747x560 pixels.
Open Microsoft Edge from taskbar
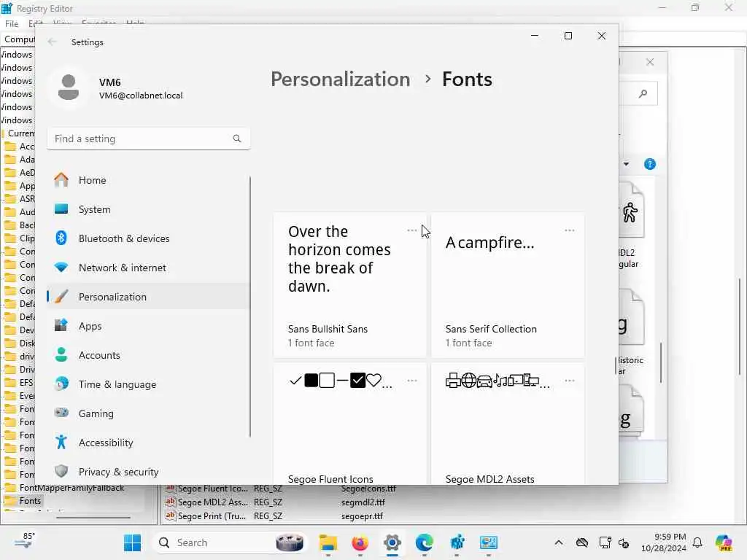tap(424, 542)
